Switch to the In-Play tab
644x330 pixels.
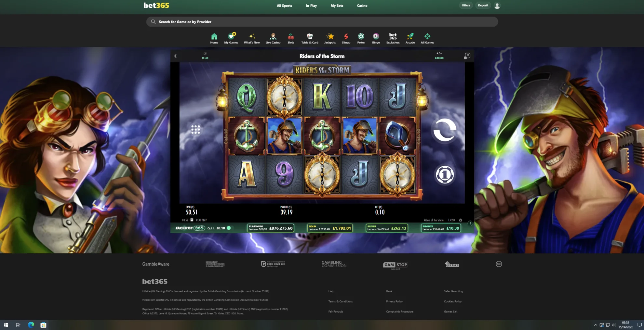pos(311,6)
